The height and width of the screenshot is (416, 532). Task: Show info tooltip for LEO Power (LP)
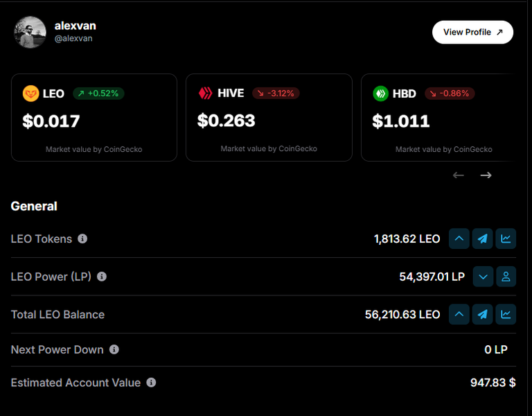(x=102, y=277)
